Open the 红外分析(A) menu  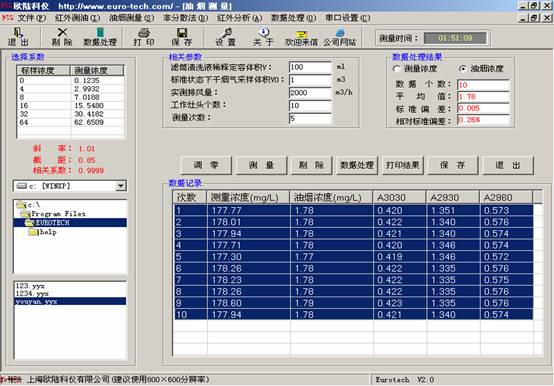240,18
